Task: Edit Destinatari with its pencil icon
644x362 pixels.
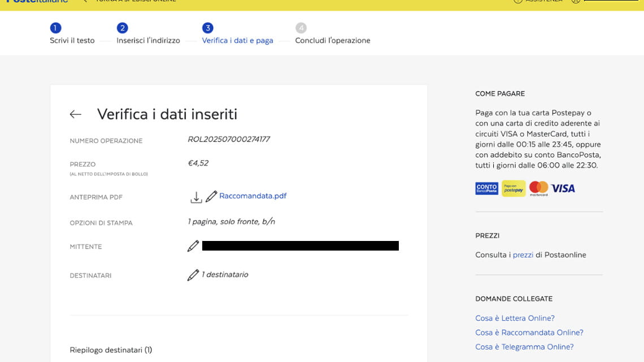Action: [x=193, y=275]
